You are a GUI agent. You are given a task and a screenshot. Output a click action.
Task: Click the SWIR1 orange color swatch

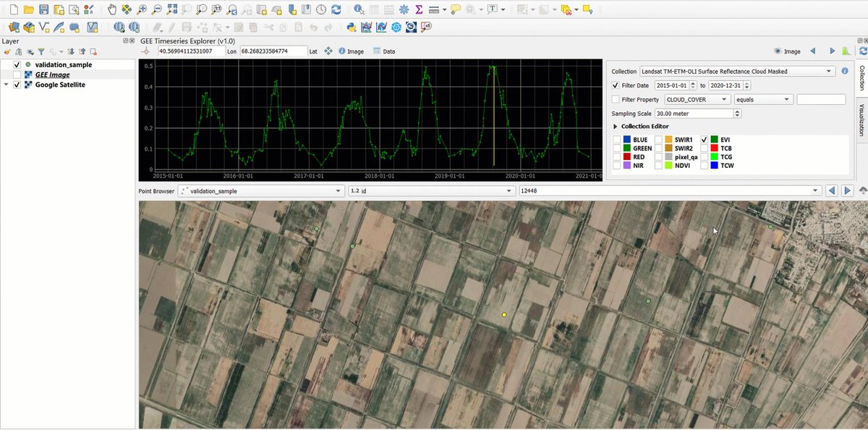click(x=669, y=139)
